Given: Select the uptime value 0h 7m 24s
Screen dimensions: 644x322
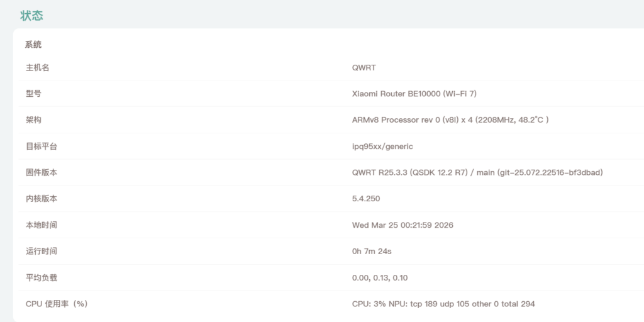Looking at the screenshot, I should [x=372, y=252].
